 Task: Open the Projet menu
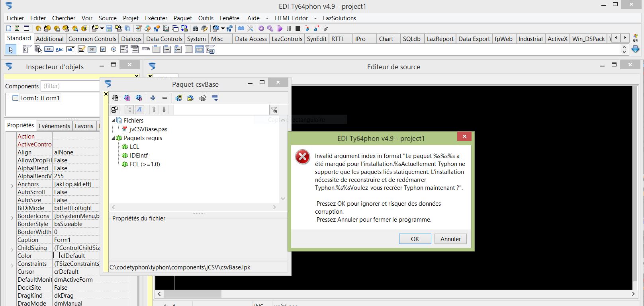131,18
